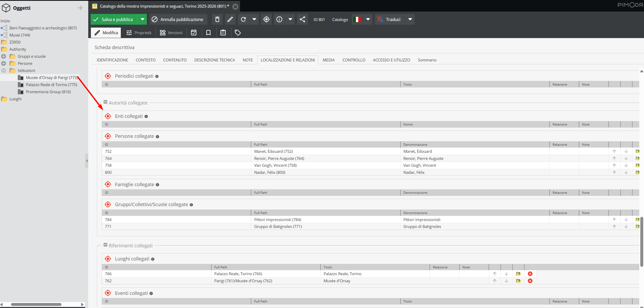
Task: Switch to the DESCRIZIONE TECNICA tab
Action: (x=215, y=60)
